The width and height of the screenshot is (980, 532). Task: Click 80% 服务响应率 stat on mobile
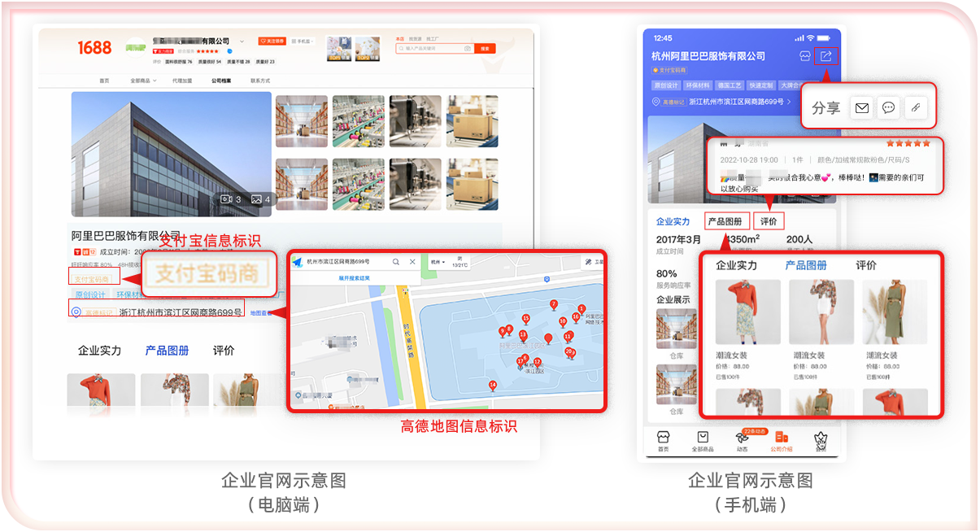tap(673, 279)
